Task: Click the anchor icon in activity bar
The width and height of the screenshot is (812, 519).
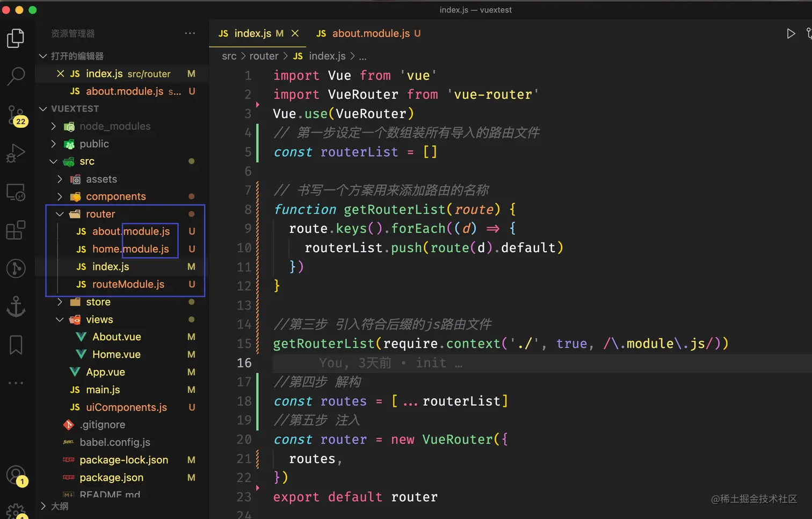Action: pos(16,306)
